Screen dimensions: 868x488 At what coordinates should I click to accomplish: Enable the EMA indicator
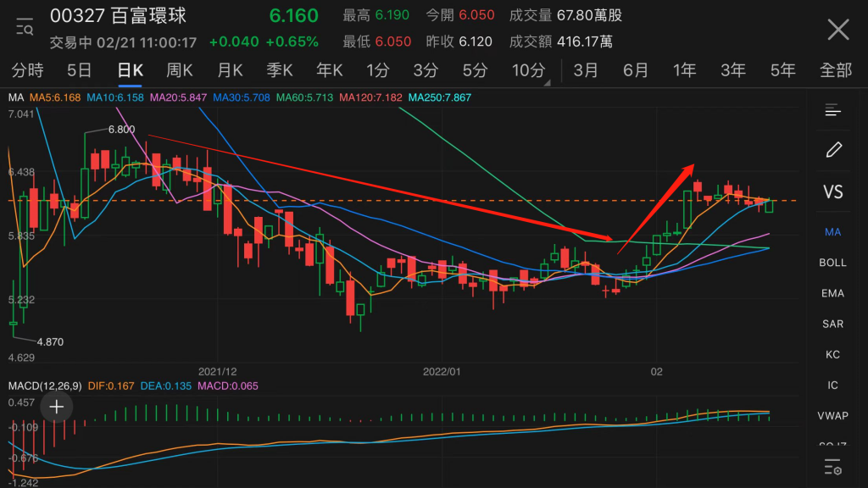pyautogui.click(x=832, y=293)
